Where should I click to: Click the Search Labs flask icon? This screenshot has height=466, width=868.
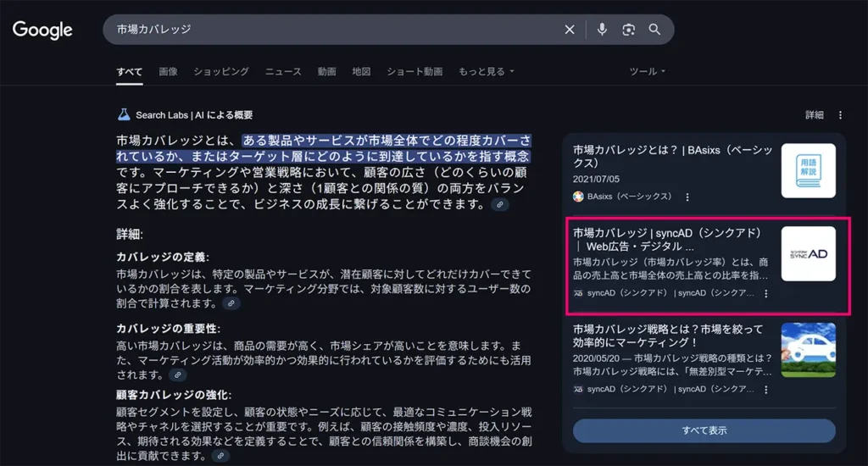pyautogui.click(x=124, y=114)
